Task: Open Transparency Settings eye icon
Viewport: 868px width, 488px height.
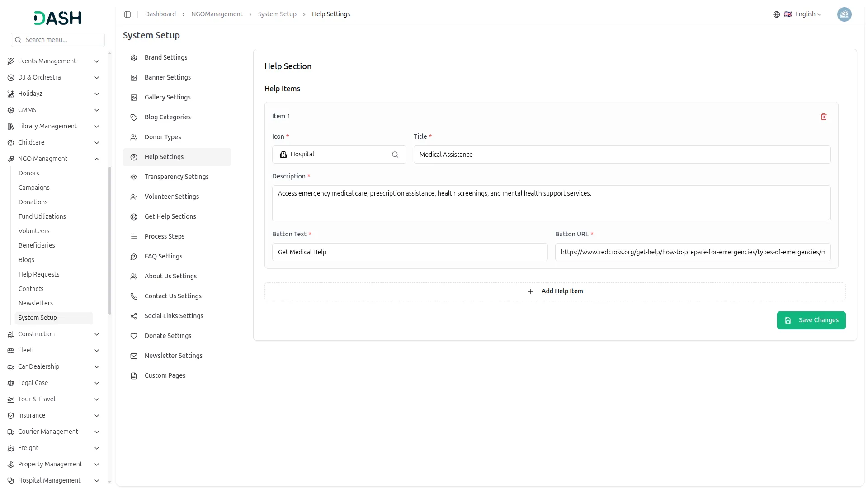Action: coord(134,177)
